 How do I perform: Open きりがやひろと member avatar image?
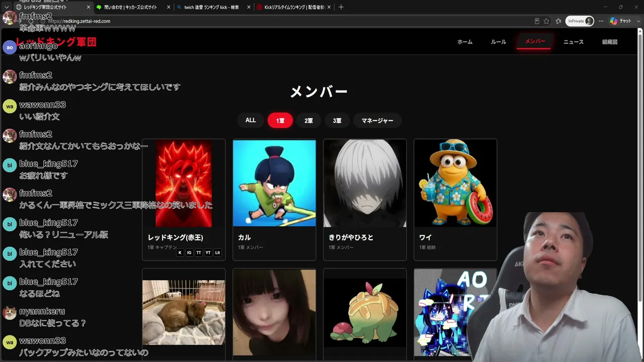point(365,183)
